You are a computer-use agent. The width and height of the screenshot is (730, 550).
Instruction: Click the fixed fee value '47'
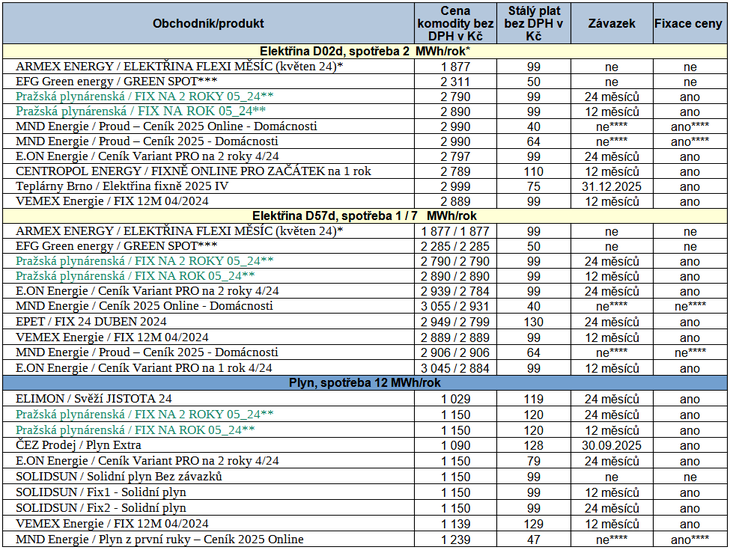click(x=534, y=540)
